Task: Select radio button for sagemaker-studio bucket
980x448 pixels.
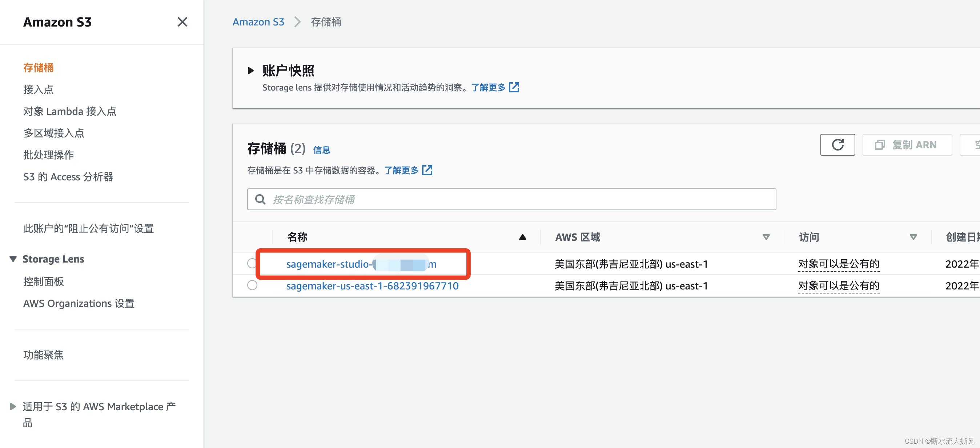Action: (252, 263)
